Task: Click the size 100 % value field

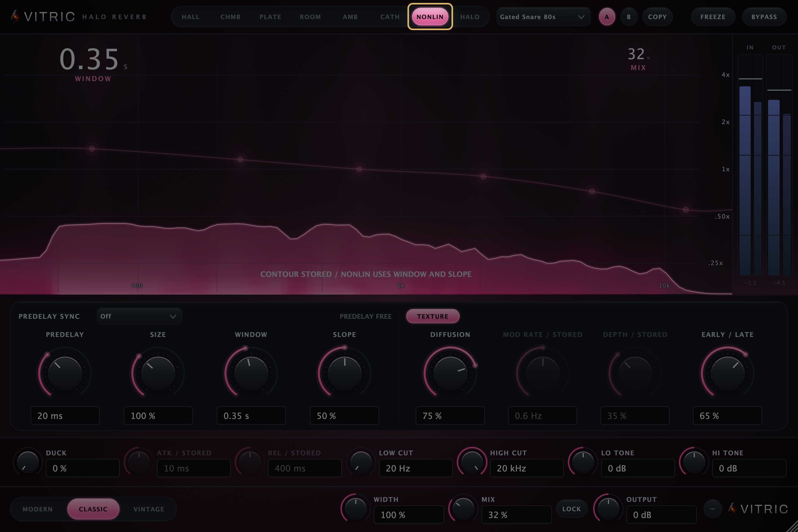Action: coord(158,416)
